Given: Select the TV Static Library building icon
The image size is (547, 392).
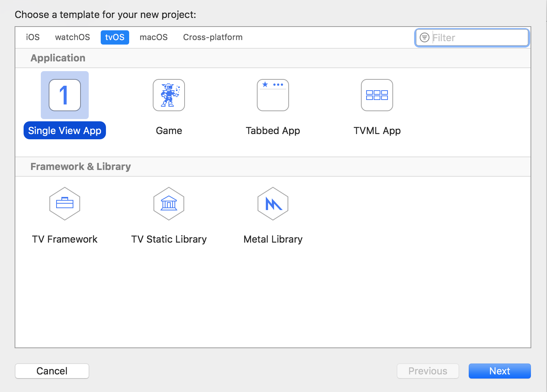Looking at the screenshot, I should 169,204.
